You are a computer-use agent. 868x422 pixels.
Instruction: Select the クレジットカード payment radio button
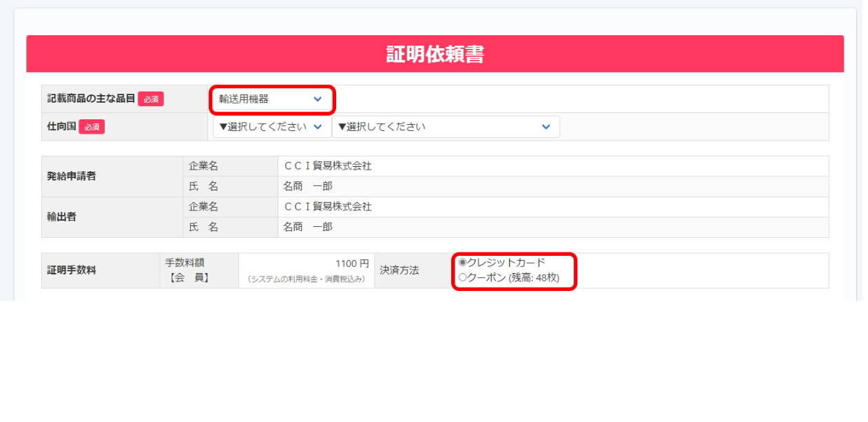pos(462,263)
